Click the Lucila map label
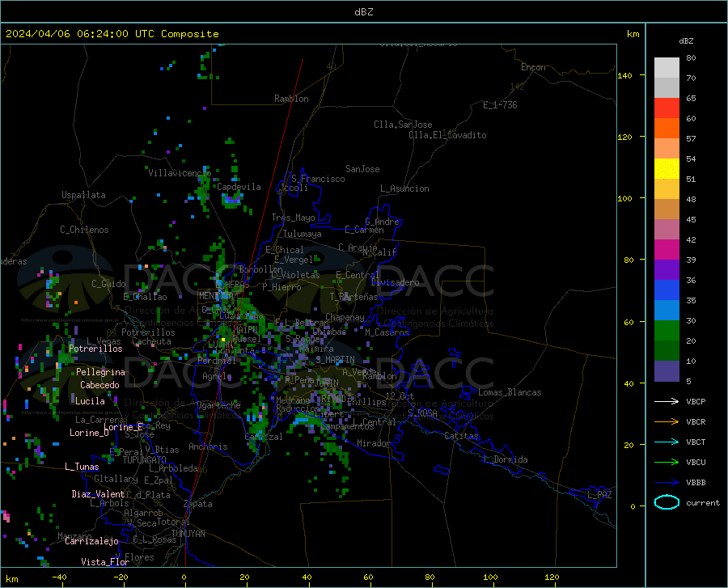 tap(90, 401)
